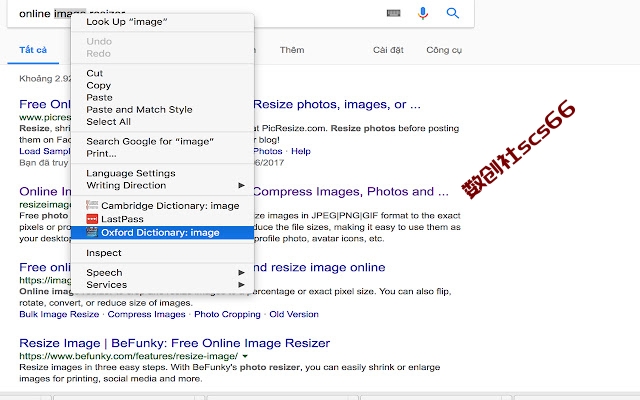Click LastPass entry in context menu
640x400 pixels.
click(x=162, y=219)
